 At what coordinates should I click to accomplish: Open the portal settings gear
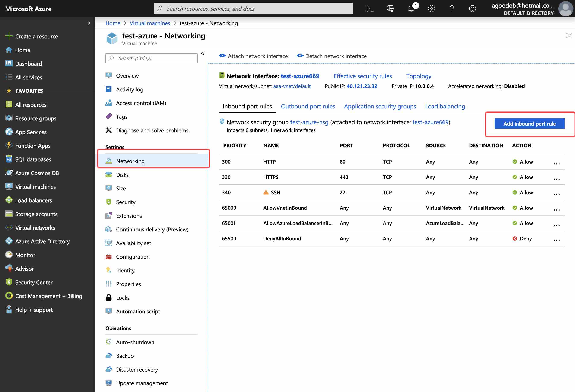coord(432,9)
